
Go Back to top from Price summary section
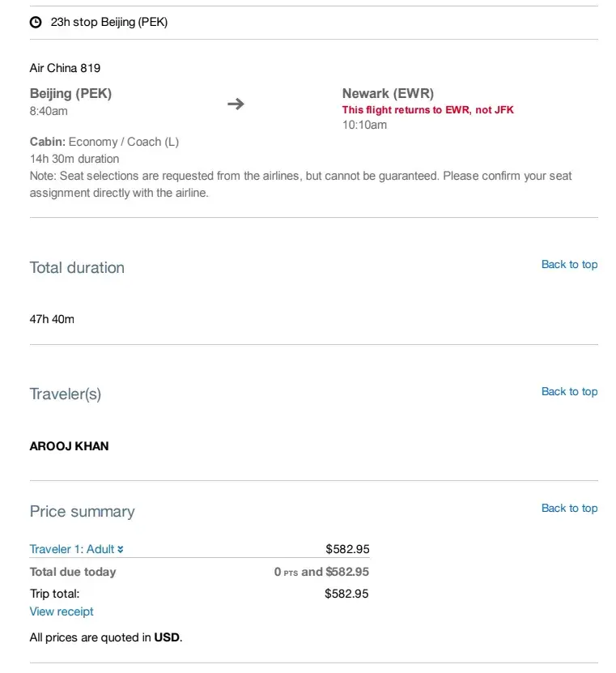click(569, 508)
